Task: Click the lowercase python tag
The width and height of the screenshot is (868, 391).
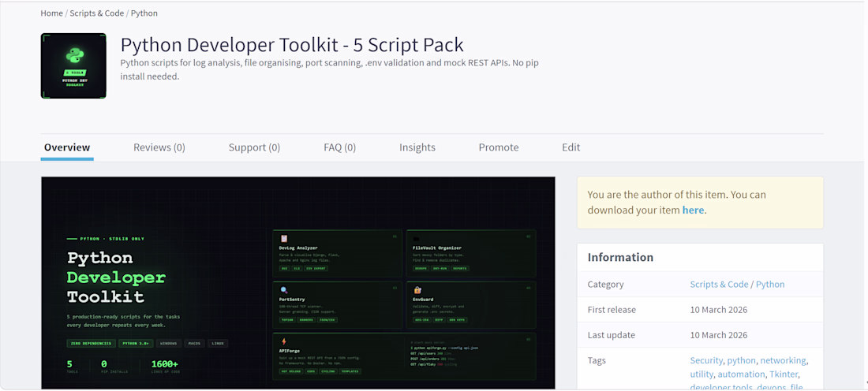Action: pyautogui.click(x=741, y=360)
